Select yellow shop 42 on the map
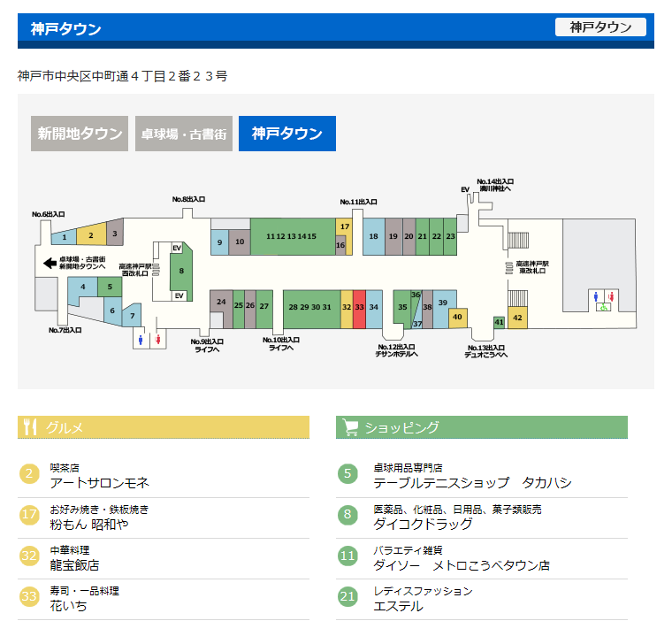 tap(518, 318)
